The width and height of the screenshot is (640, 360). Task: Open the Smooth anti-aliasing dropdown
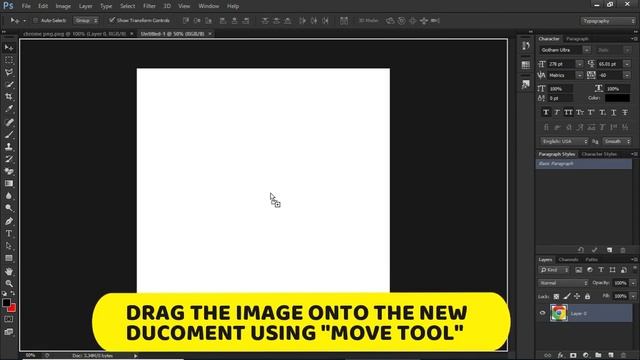click(617, 141)
